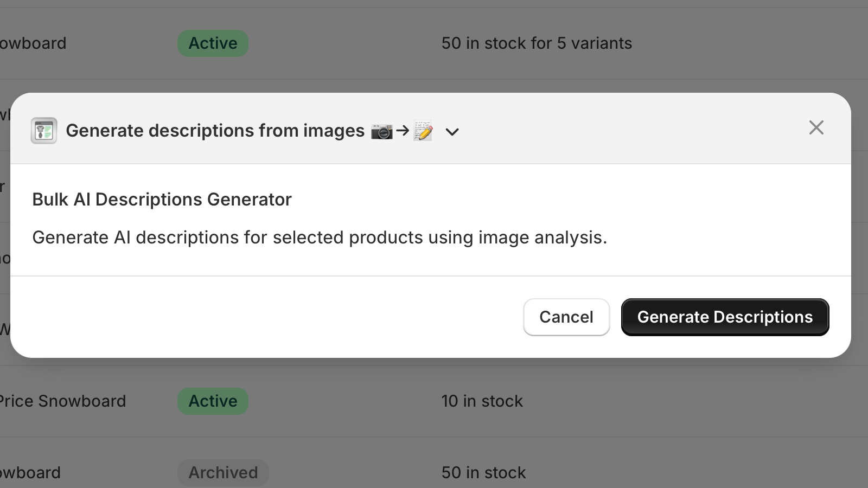This screenshot has height=488, width=868.
Task: Dismiss the dialog using the X icon
Action: tap(816, 127)
